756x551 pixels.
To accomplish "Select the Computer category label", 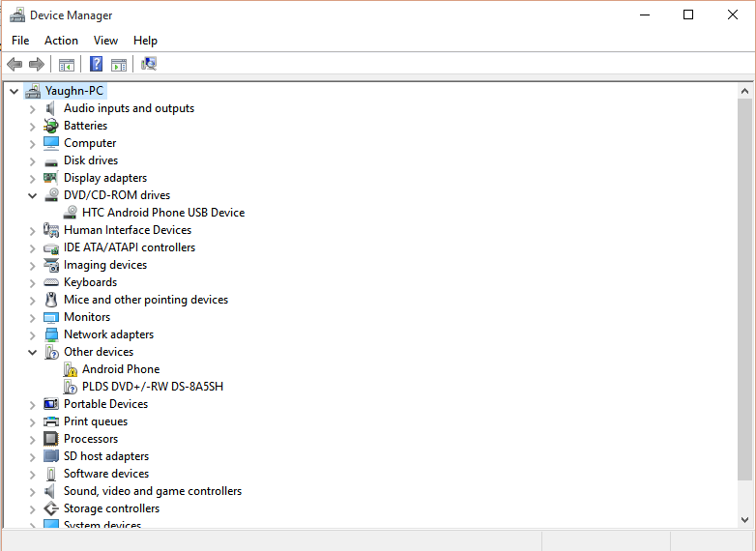I will 90,143.
